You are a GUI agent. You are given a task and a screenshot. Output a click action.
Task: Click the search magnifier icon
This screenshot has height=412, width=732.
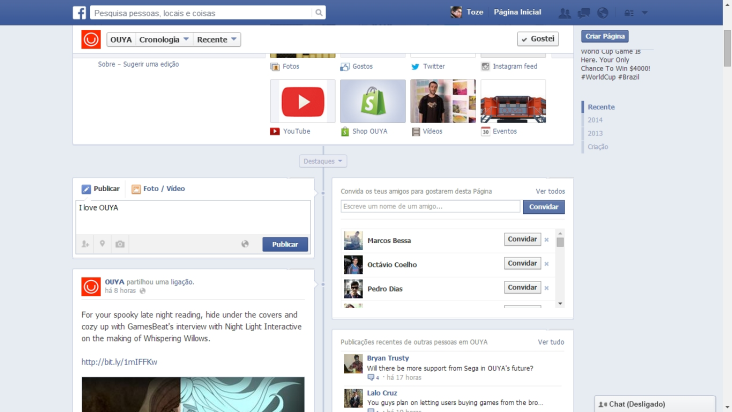[x=319, y=13]
